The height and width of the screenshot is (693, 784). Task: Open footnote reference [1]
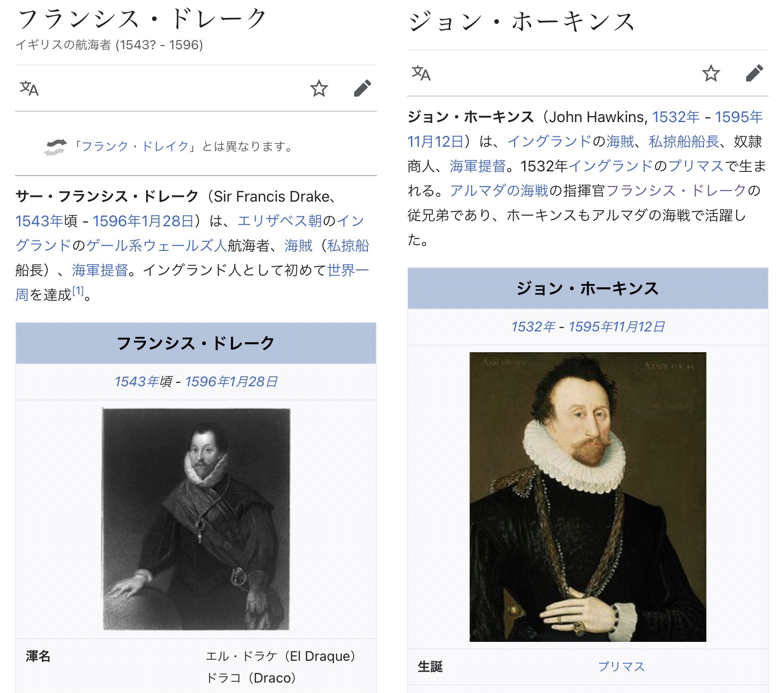coord(78,291)
